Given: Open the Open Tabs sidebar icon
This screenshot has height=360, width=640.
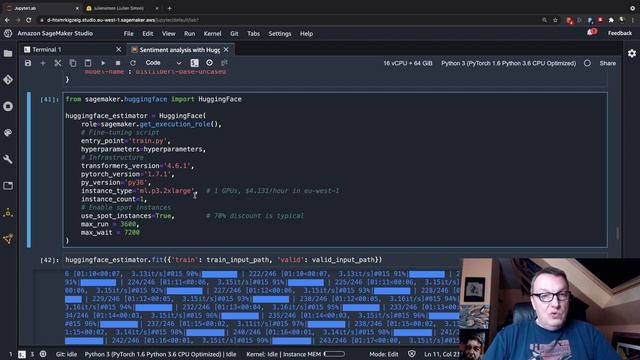Looking at the screenshot, I should pos(8,186).
